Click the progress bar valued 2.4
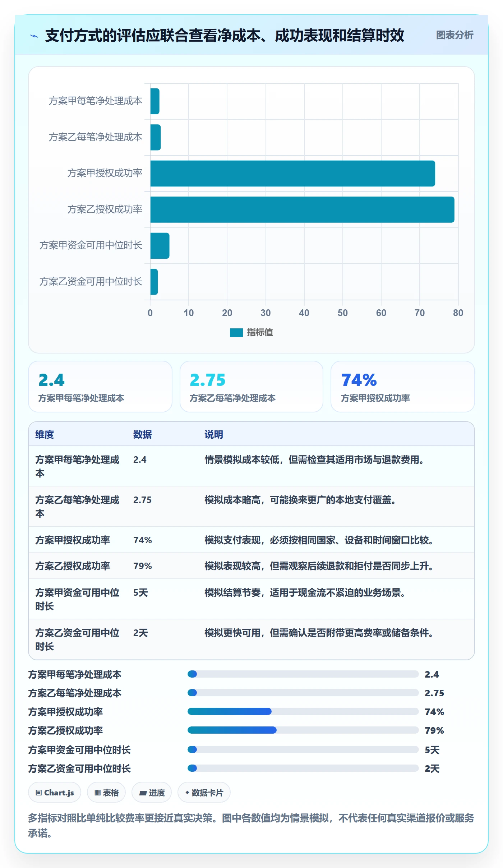 click(x=303, y=674)
